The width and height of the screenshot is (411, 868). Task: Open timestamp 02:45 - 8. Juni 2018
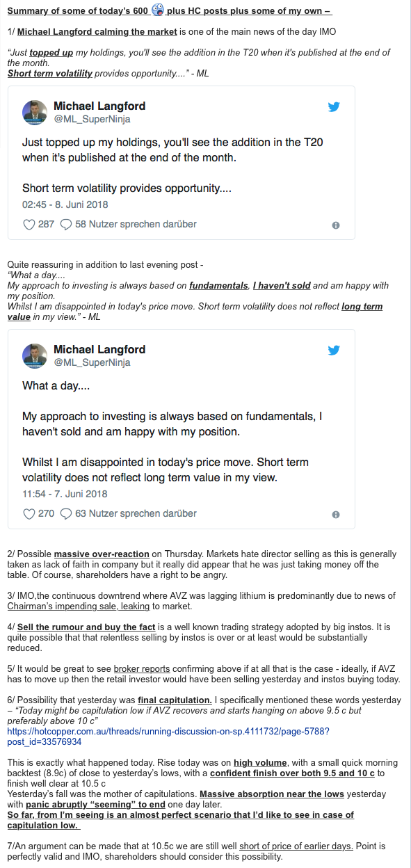click(65, 205)
